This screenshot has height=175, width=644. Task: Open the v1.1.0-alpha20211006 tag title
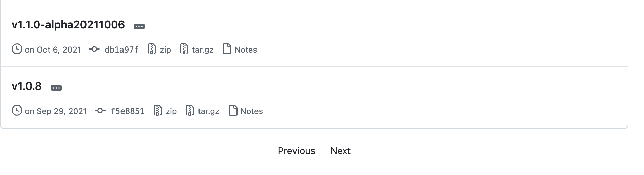(68, 25)
